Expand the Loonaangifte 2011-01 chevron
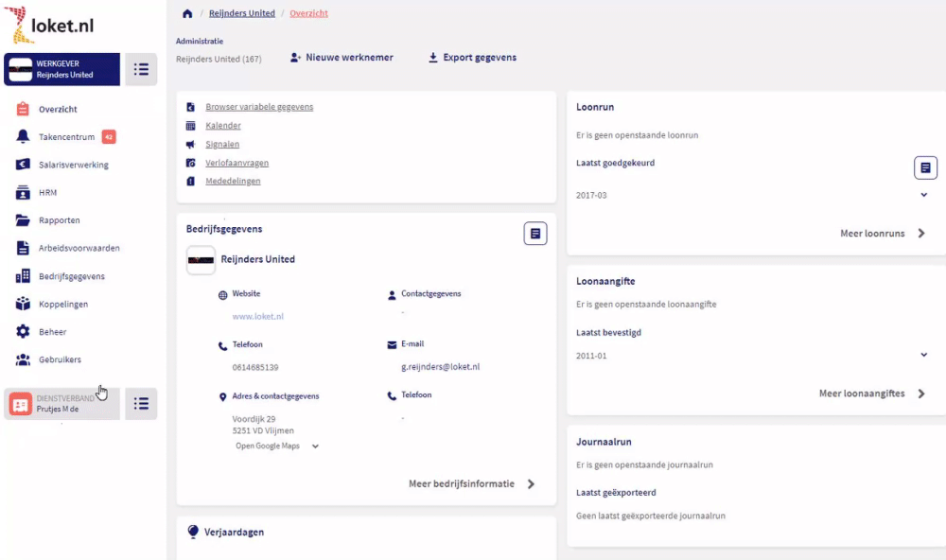Image resolution: width=946 pixels, height=560 pixels. (923, 355)
